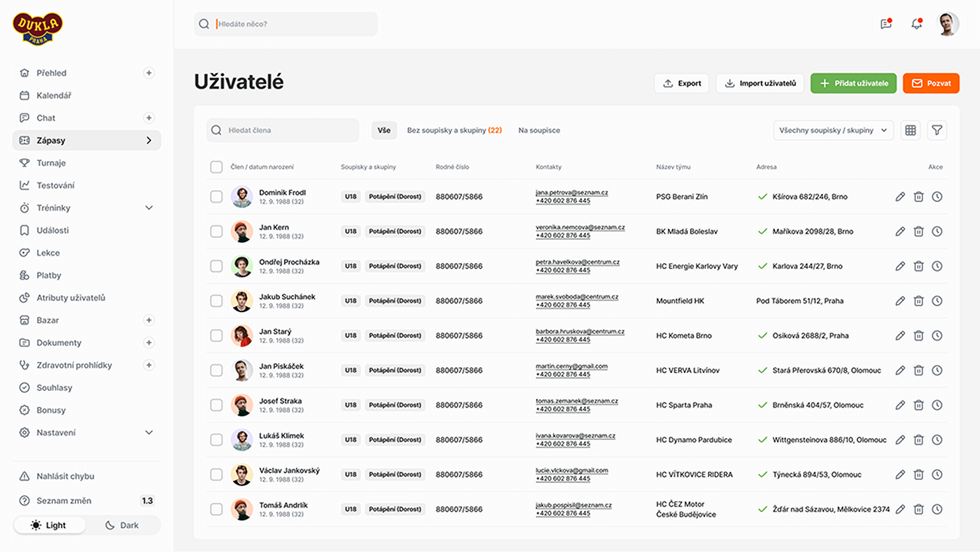This screenshot has height=552, width=980.
Task: Click the trash icon for Tomáš Andrlík
Action: (918, 510)
